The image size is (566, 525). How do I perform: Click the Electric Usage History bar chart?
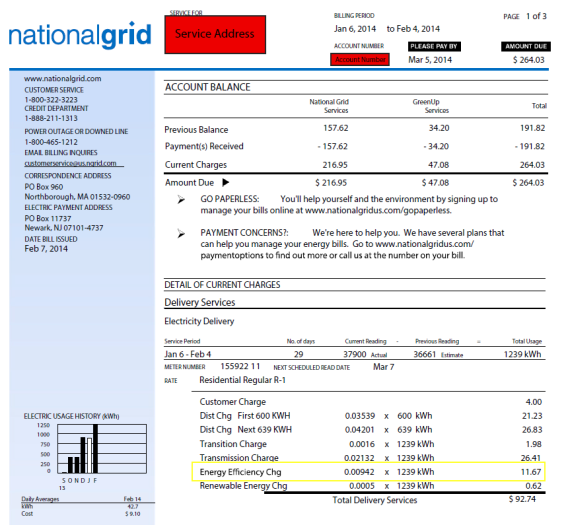pos(102,449)
